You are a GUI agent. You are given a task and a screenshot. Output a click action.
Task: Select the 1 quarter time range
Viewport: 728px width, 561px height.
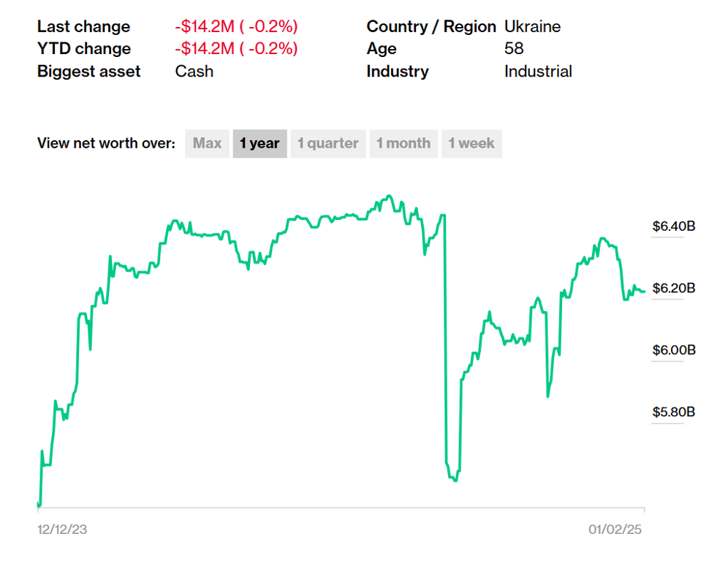(327, 144)
